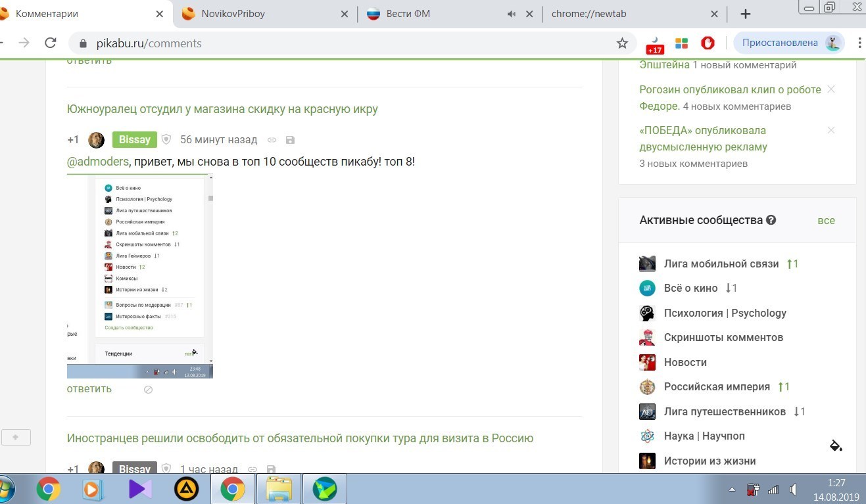Mute the "Вести ФМ" tab via its speaker icon
The height and width of the screenshot is (504, 866).
click(512, 14)
